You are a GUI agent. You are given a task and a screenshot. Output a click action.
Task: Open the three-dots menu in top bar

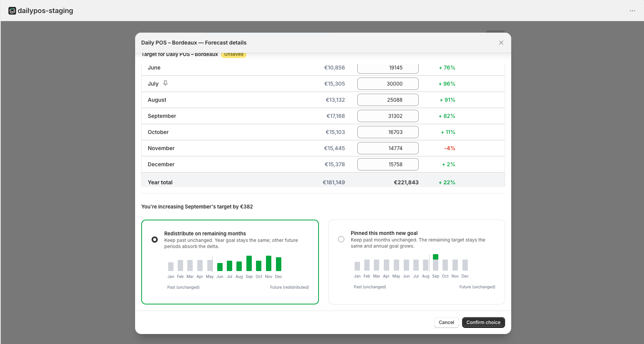pyautogui.click(x=632, y=11)
